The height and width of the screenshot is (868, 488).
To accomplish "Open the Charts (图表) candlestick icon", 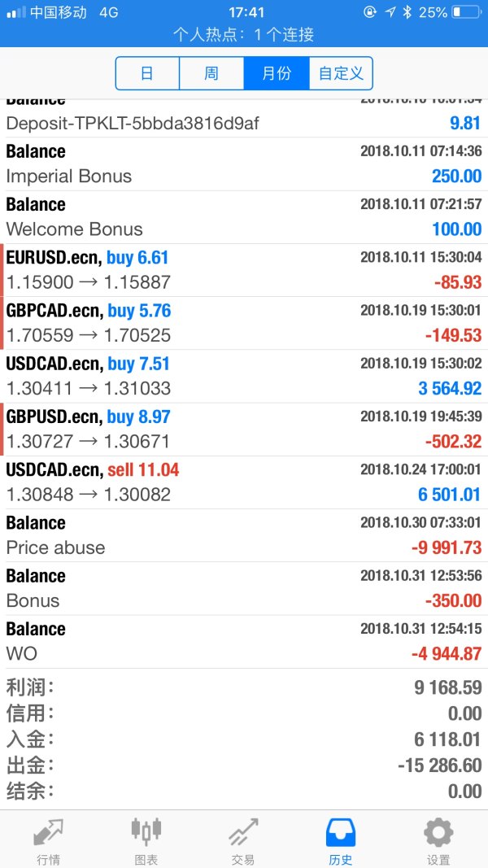I will click(x=146, y=831).
